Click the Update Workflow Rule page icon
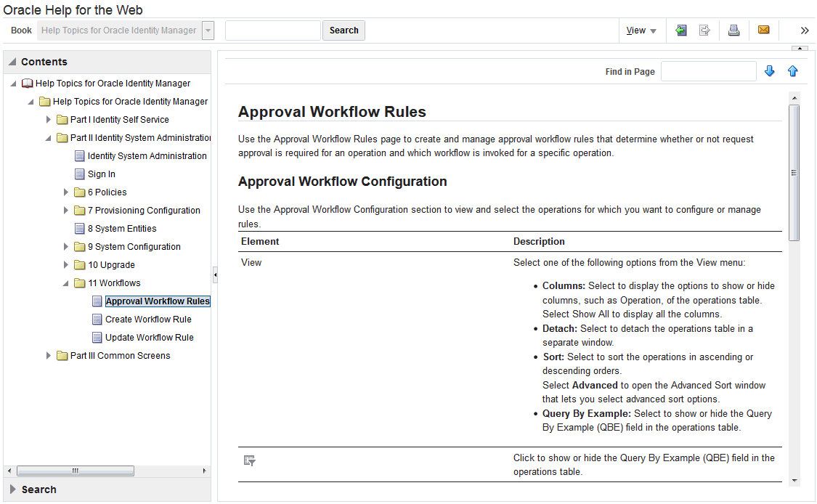Image resolution: width=817 pixels, height=504 pixels. (97, 337)
